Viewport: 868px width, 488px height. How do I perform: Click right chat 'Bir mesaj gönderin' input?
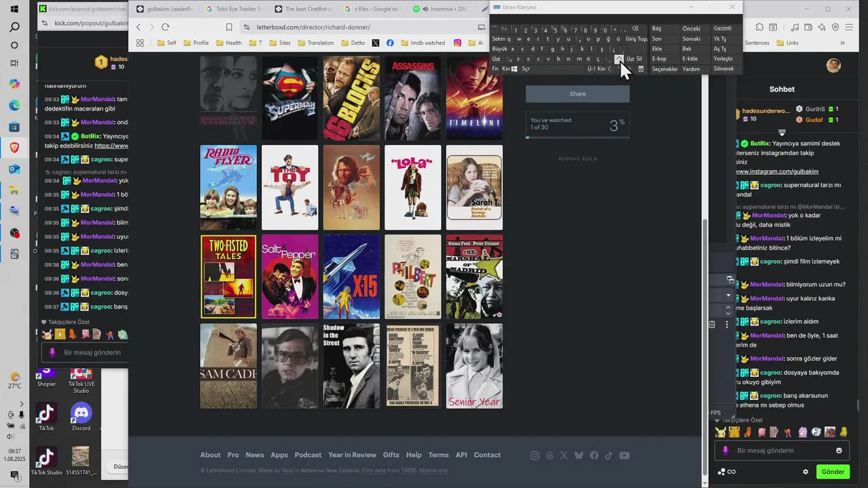click(781, 451)
